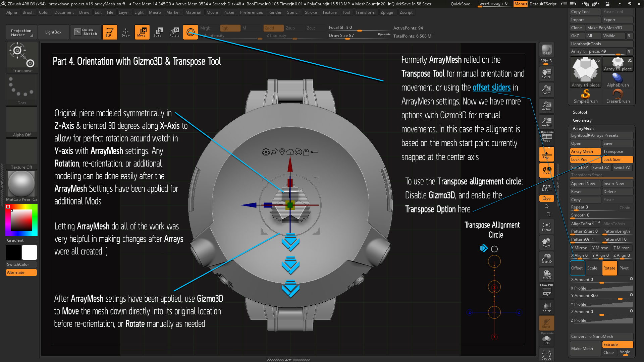The height and width of the screenshot is (362, 644).
Task: Click the BPR render icon
Action: pyautogui.click(x=546, y=50)
